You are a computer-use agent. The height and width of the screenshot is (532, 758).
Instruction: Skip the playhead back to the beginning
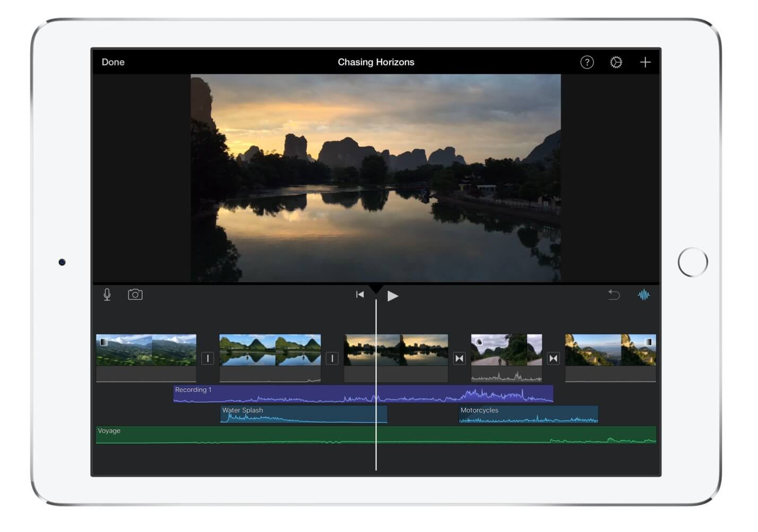(360, 294)
